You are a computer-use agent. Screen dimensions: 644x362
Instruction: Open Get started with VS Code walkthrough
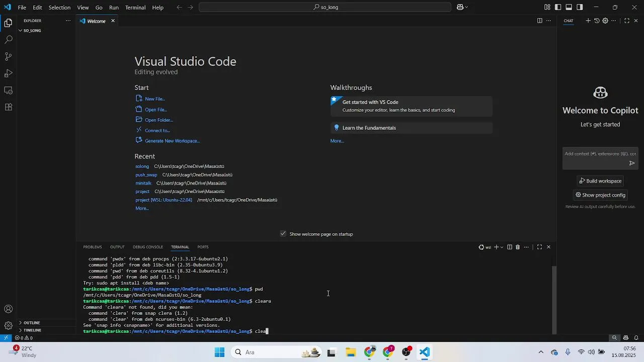[412, 106]
